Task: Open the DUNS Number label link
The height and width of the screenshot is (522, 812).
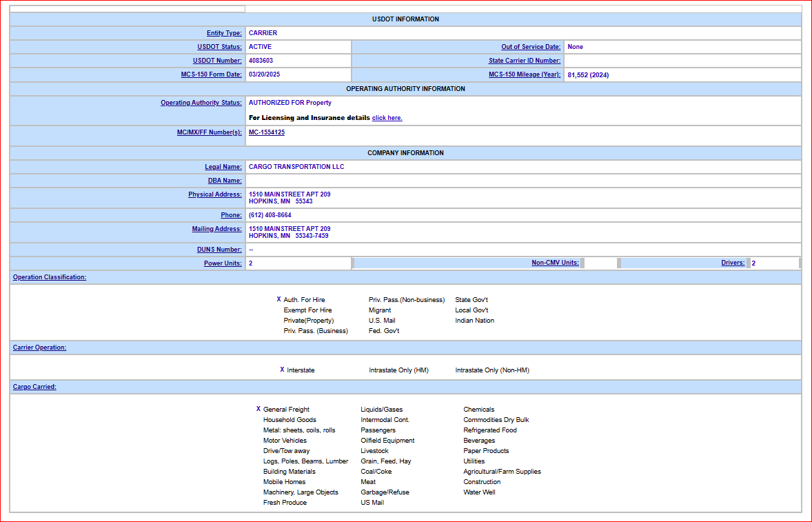Action: coord(219,250)
